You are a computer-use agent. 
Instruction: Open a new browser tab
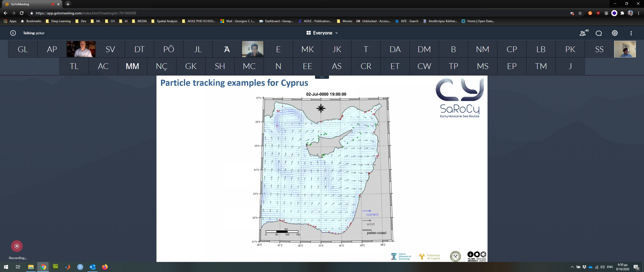68,4
